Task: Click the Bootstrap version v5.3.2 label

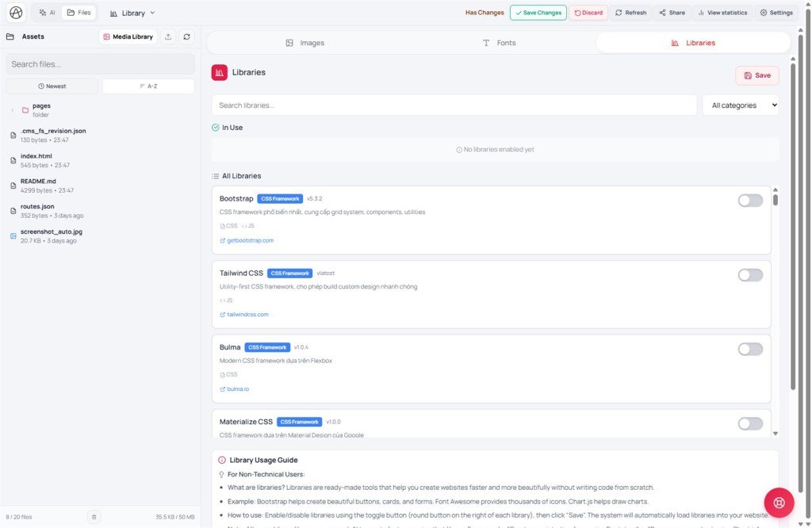Action: click(314, 199)
